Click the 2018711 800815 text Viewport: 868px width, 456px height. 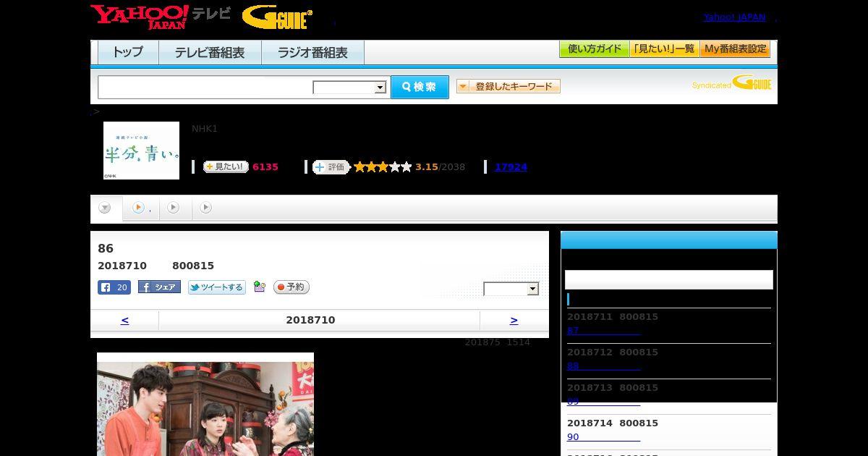613,317
